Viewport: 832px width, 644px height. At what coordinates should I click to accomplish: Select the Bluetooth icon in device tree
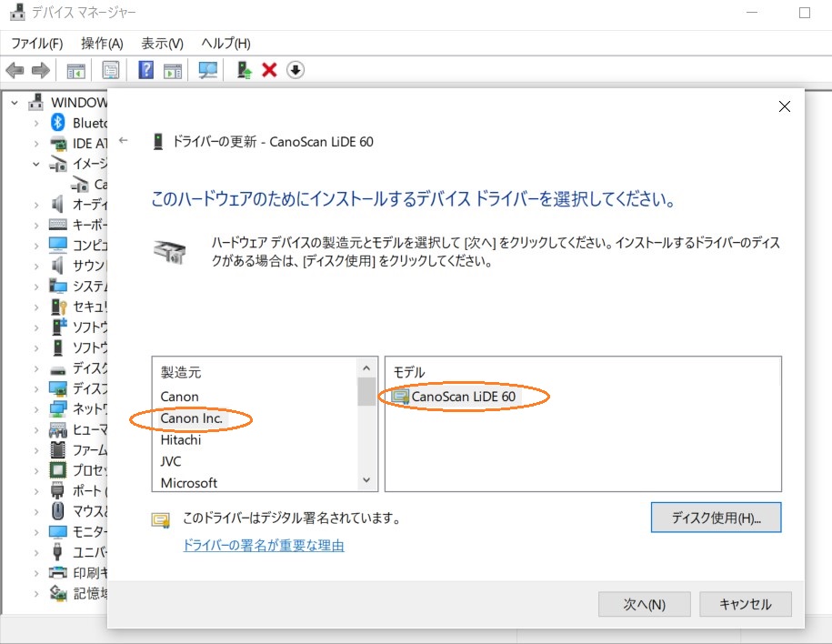pos(58,123)
